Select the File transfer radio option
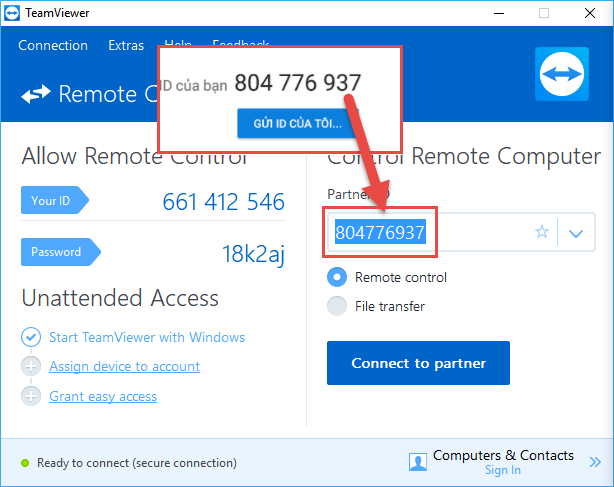 [x=337, y=306]
